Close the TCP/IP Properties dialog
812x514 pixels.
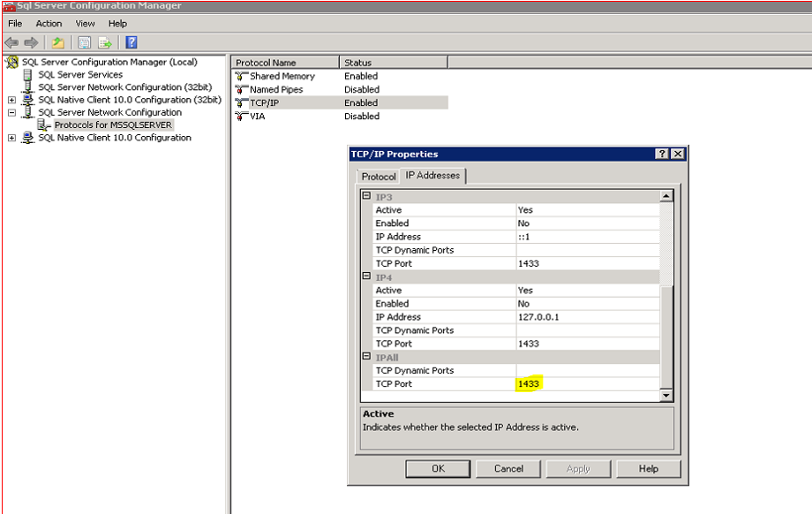(677, 154)
